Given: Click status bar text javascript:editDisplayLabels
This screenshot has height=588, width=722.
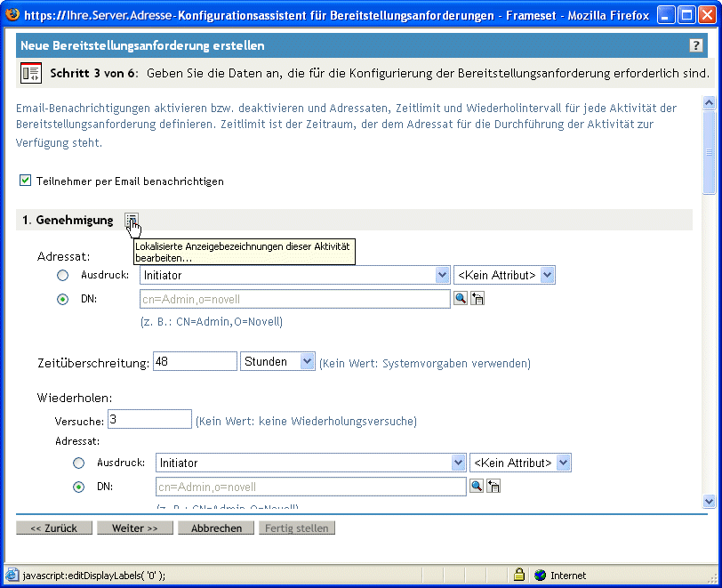Looking at the screenshot, I should point(94,576).
